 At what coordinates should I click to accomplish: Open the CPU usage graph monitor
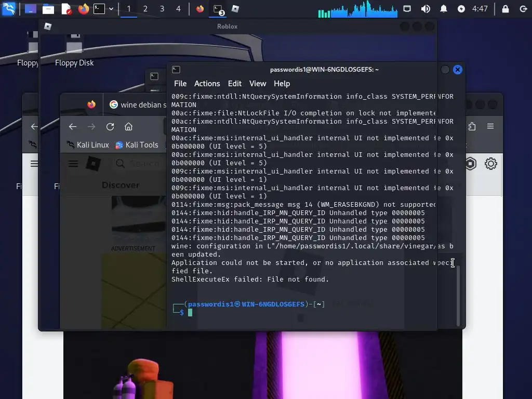point(357,9)
